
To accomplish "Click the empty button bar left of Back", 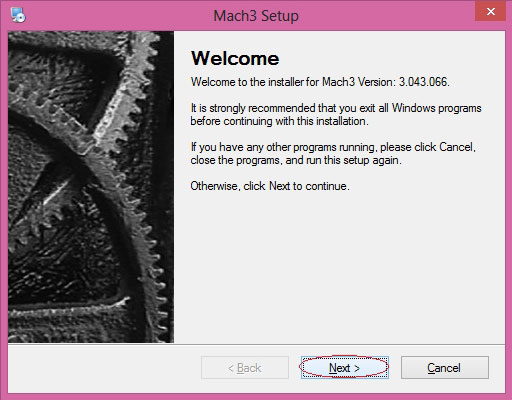I will 103,368.
